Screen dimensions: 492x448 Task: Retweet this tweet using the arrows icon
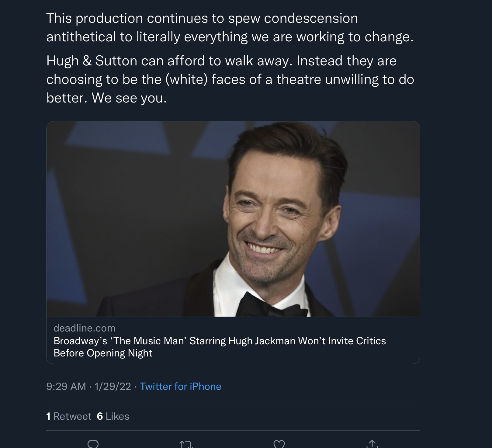click(x=186, y=445)
